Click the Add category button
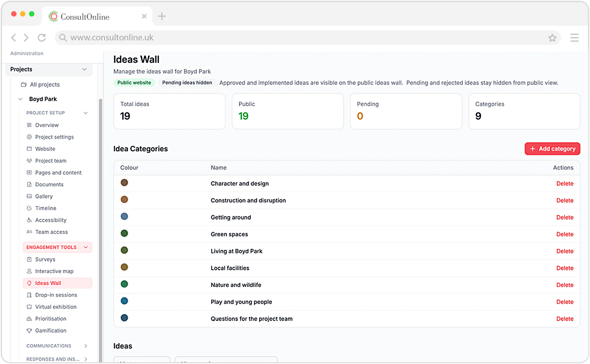Viewport: 590px width, 364px height. pyautogui.click(x=552, y=149)
